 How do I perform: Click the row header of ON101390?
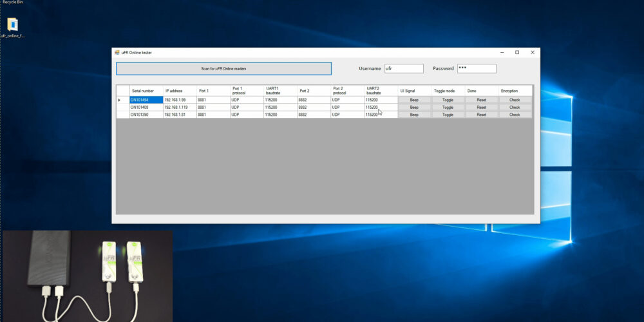(x=123, y=115)
